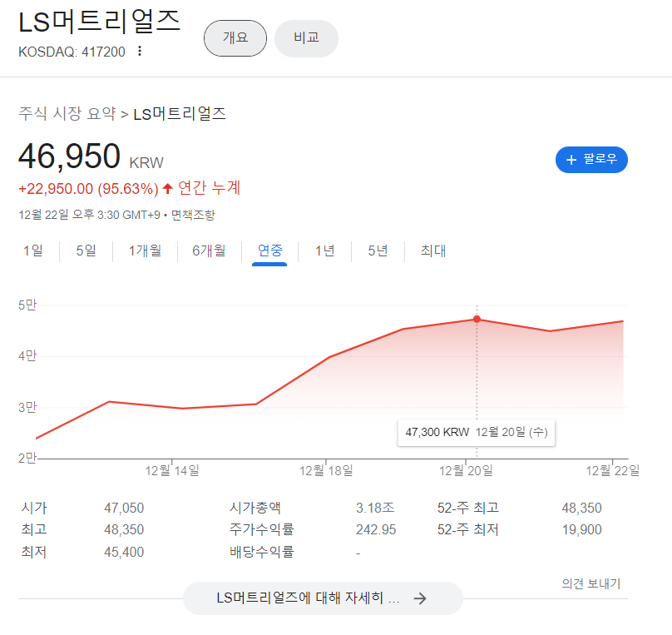Click the 46,950 current price
The height and width of the screenshot is (635, 672).
[69, 156]
